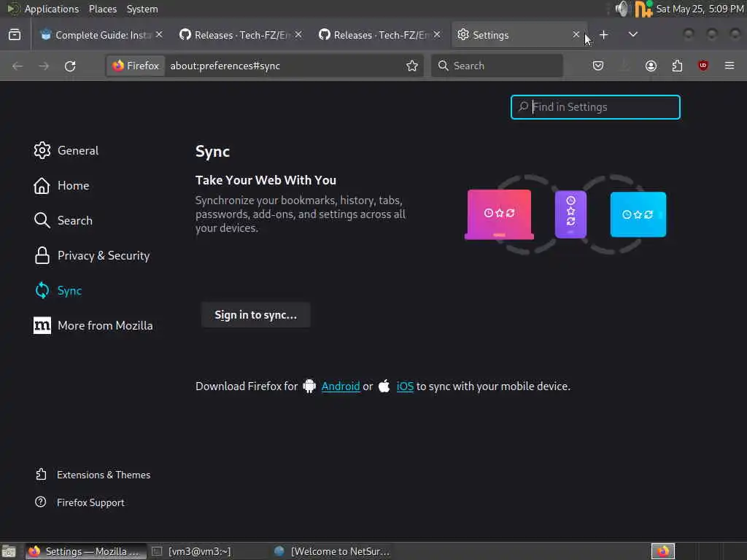Click the Firefox Support question icon
Image resolution: width=747 pixels, height=560 pixels.
41,502
